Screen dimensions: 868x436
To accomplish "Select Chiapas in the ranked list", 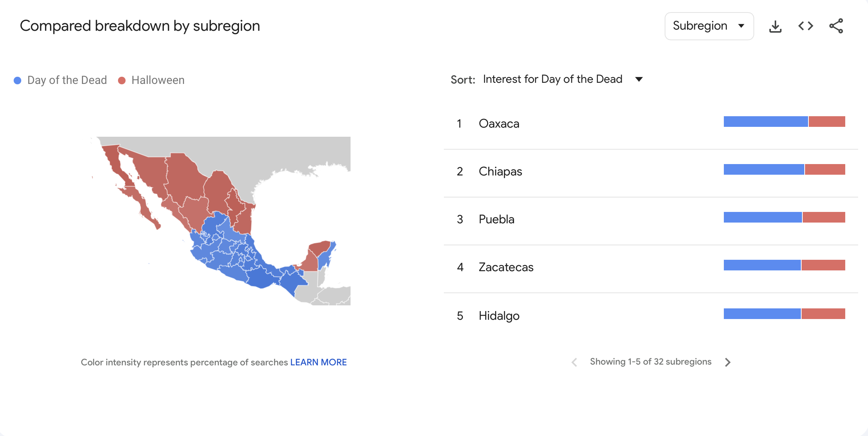I will coord(500,172).
